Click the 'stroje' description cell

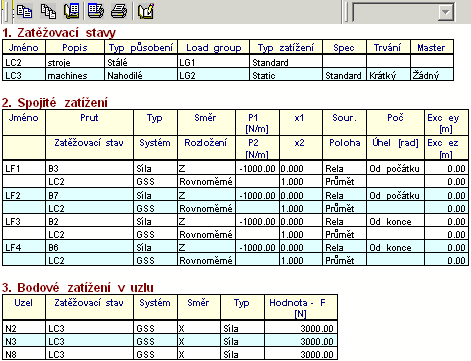[x=75, y=62]
